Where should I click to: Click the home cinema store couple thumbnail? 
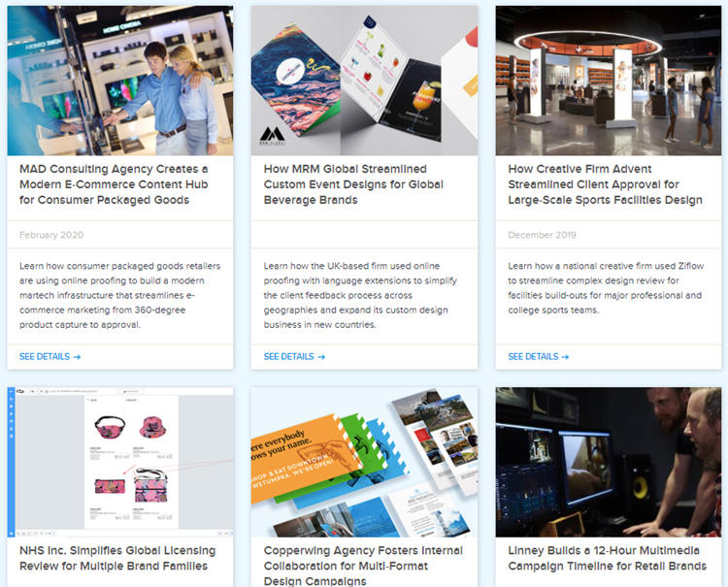tap(120, 81)
